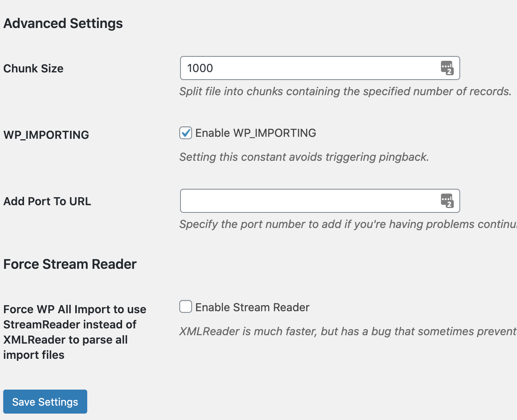
Task: Click the Advanced Settings heading
Action: coord(63,23)
